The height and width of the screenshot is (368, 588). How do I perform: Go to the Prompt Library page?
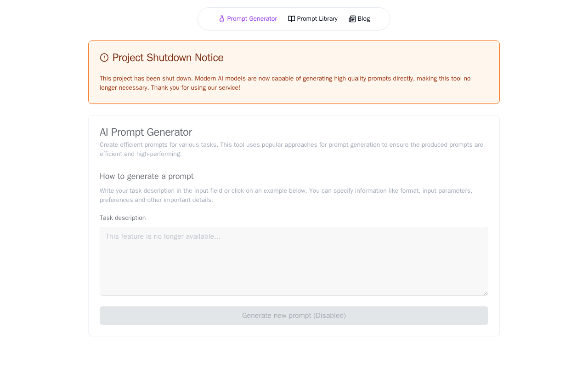click(317, 19)
